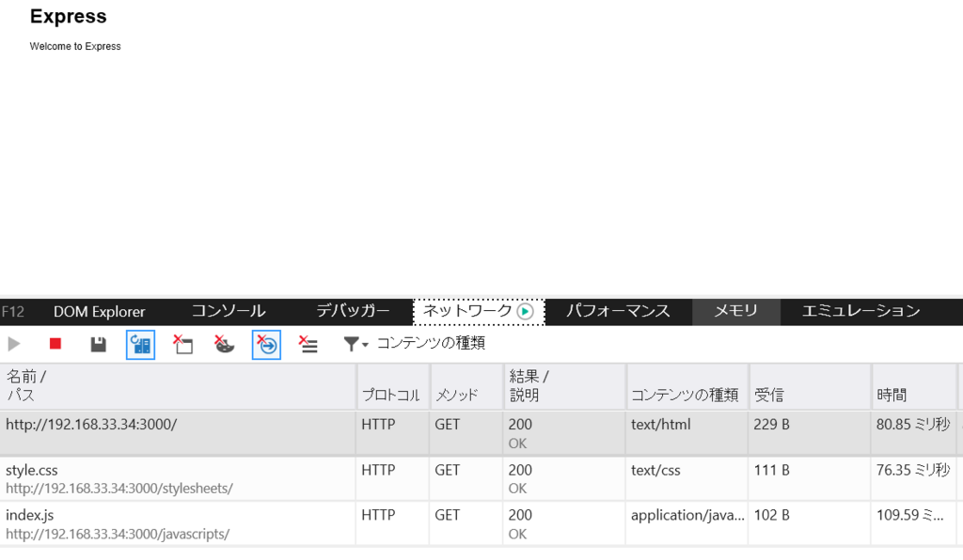This screenshot has width=963, height=560.
Task: Open the パフォーマンス tab
Action: (618, 312)
